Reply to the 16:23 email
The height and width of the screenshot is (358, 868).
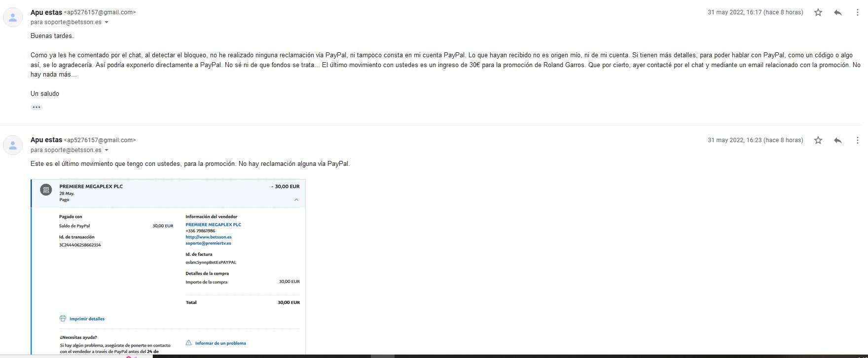[837, 140]
